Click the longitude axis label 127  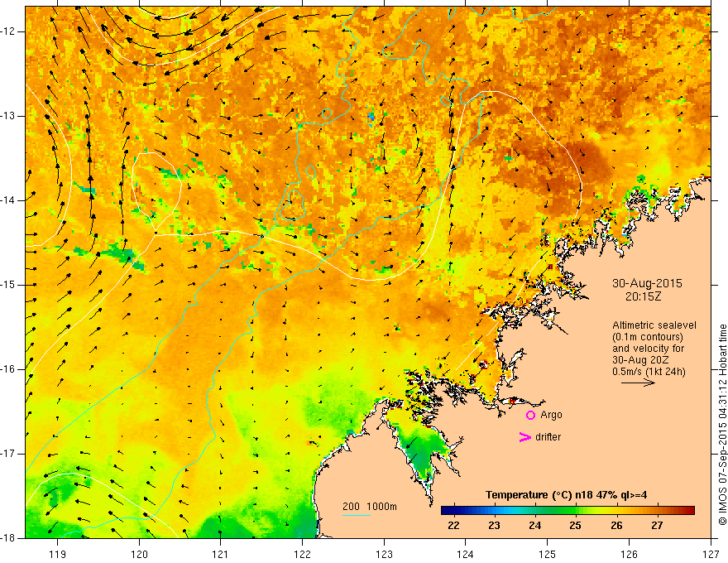tap(711, 554)
